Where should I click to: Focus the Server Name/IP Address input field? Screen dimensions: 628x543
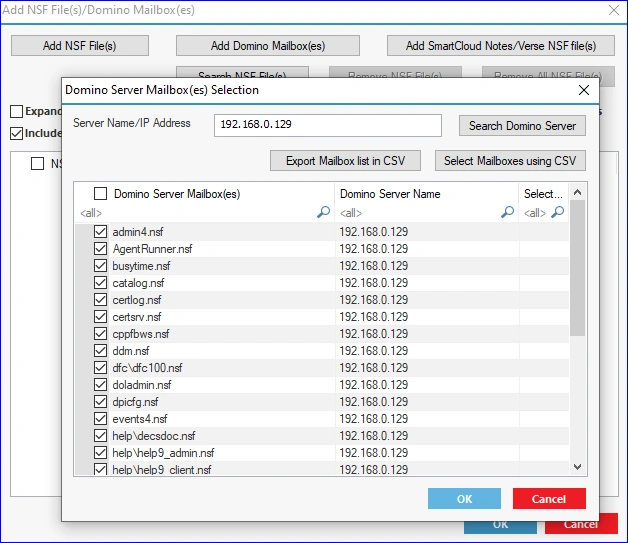(x=328, y=125)
